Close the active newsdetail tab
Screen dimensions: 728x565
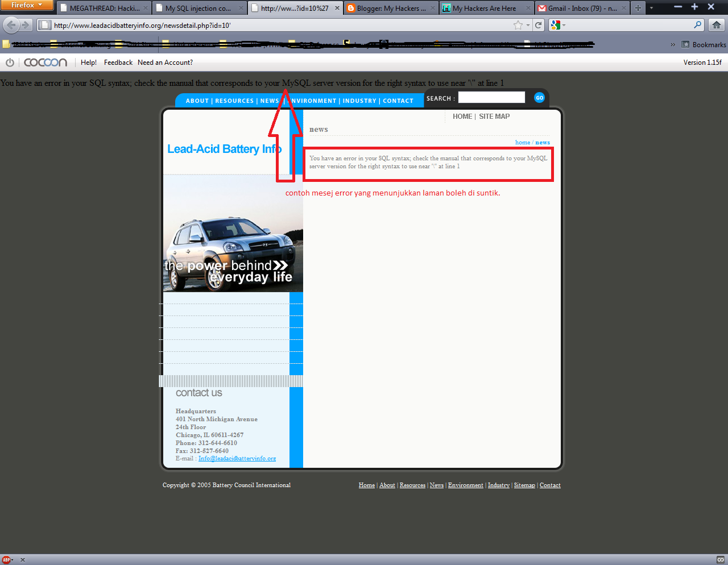pyautogui.click(x=337, y=8)
